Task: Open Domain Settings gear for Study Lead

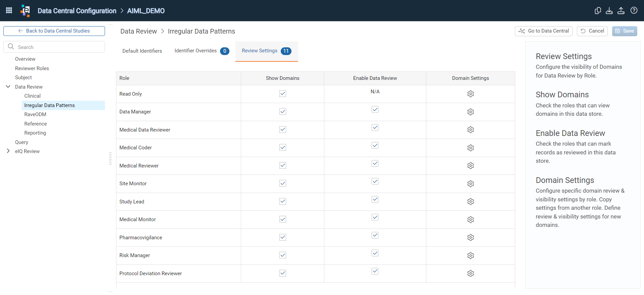Action: click(471, 201)
